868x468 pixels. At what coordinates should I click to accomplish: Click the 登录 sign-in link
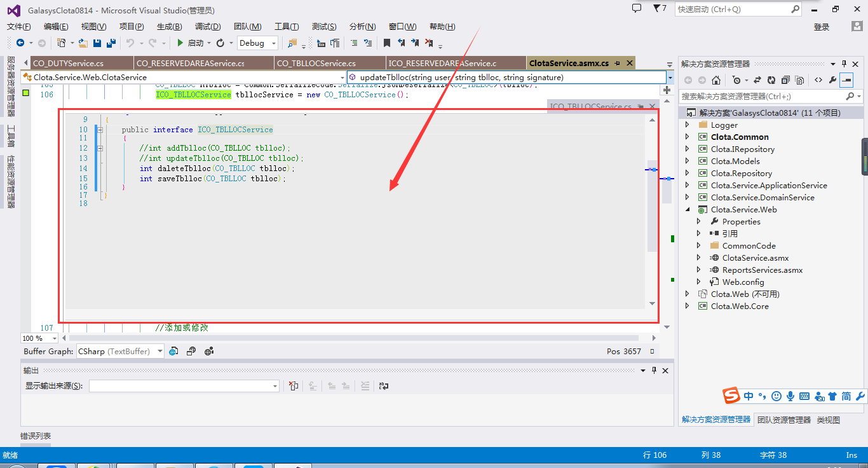(822, 27)
